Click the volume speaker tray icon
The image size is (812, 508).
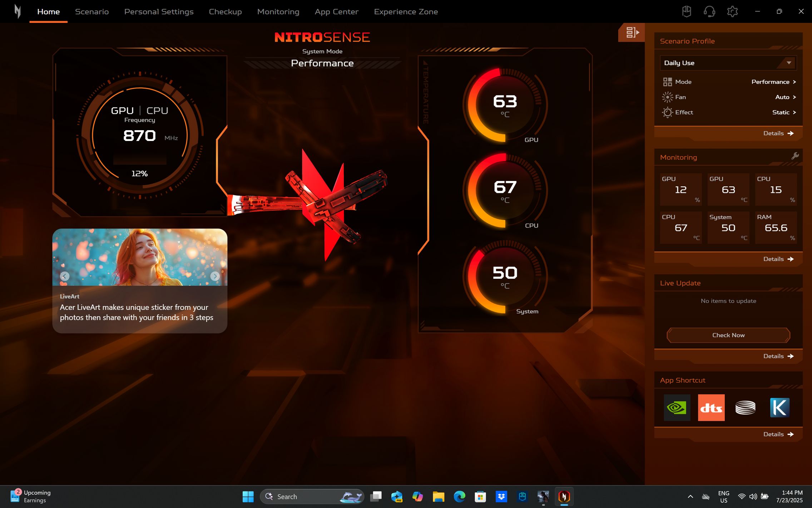(x=753, y=497)
